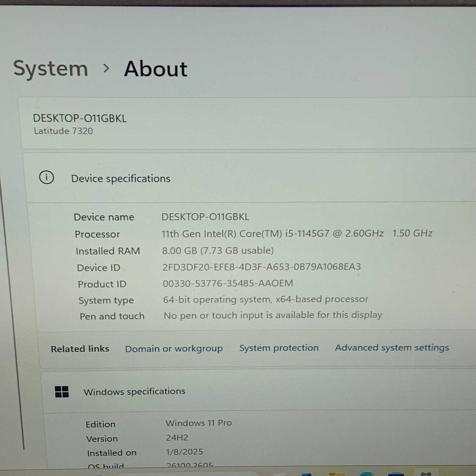
Task: Click the breadcrumb chevron after System
Action: 106,69
